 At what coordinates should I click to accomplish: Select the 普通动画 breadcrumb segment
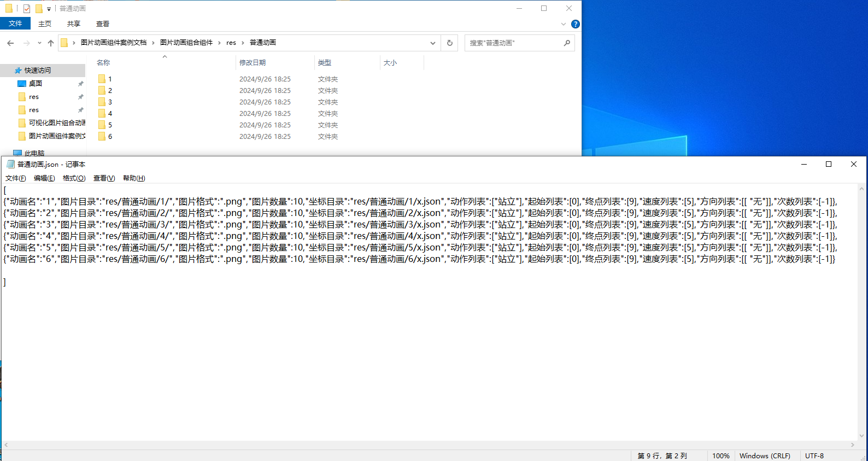click(263, 43)
